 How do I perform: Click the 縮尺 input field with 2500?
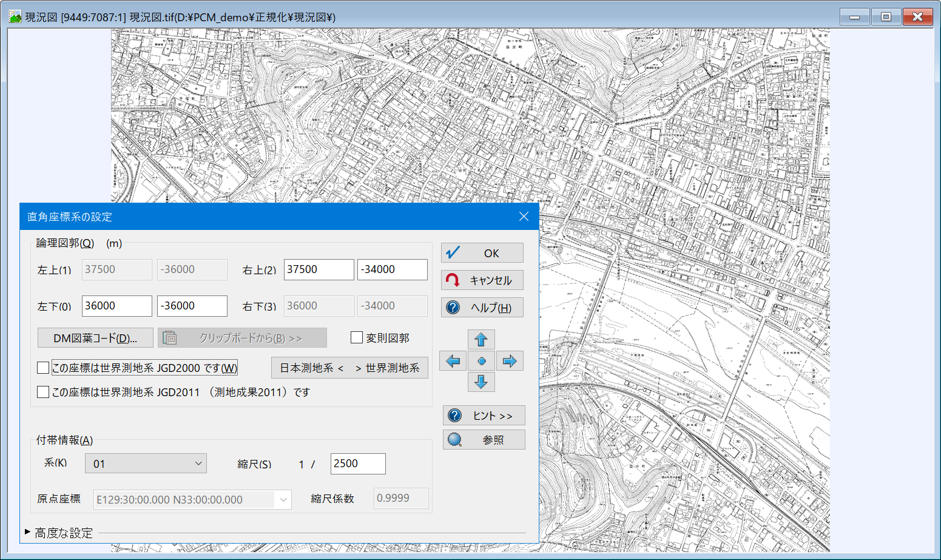point(358,464)
